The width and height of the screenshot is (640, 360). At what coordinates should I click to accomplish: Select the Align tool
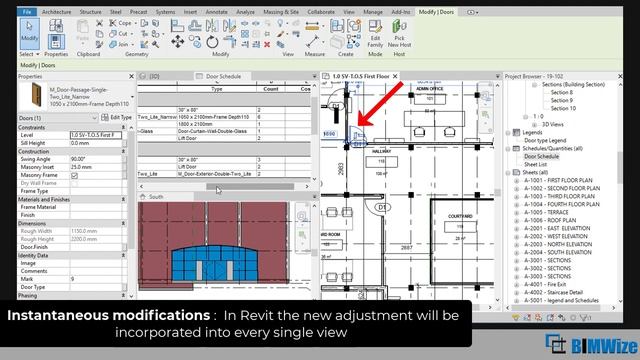177,26
